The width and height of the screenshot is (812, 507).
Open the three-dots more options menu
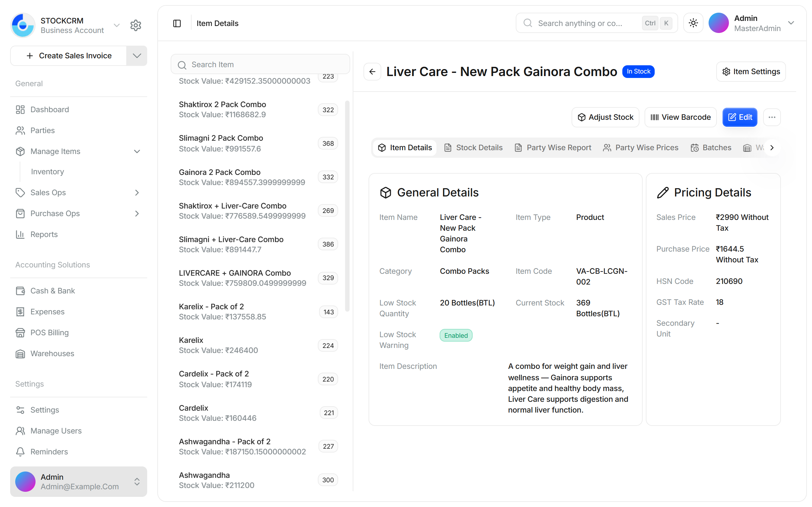772,117
